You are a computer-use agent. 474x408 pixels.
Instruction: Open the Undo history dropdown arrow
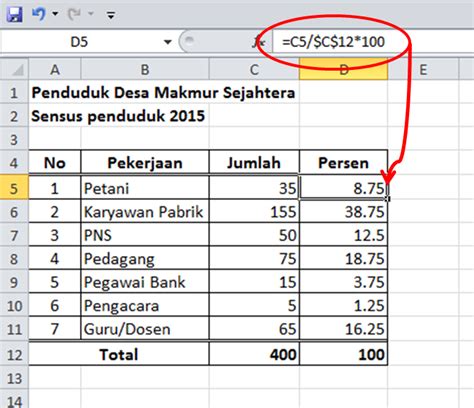click(55, 14)
